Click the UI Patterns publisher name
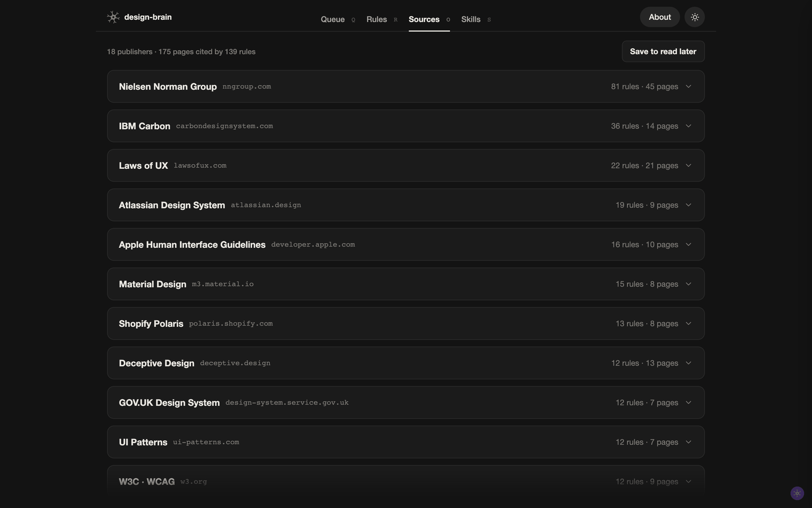The width and height of the screenshot is (812, 508). point(143,442)
